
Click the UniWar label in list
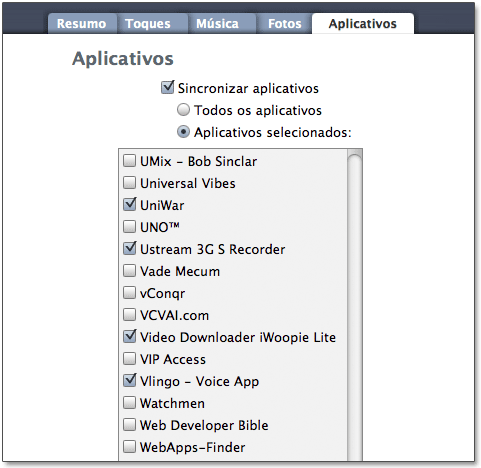162,205
